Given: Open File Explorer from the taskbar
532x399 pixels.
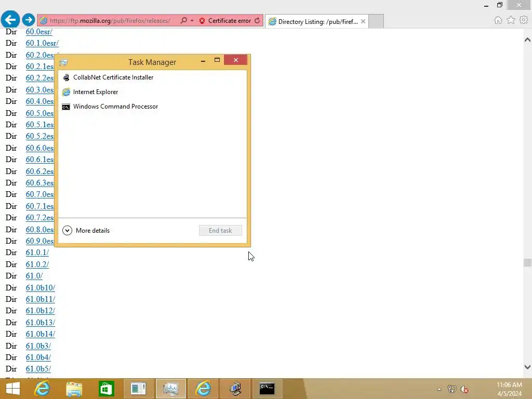Looking at the screenshot, I should pyautogui.click(x=74, y=389).
